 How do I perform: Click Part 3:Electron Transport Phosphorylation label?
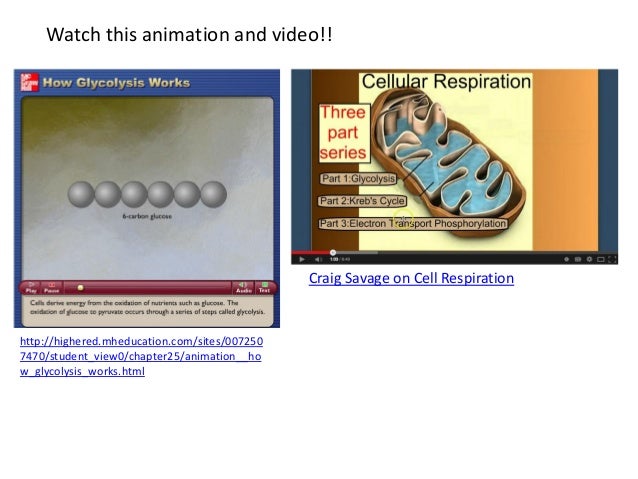[413, 223]
